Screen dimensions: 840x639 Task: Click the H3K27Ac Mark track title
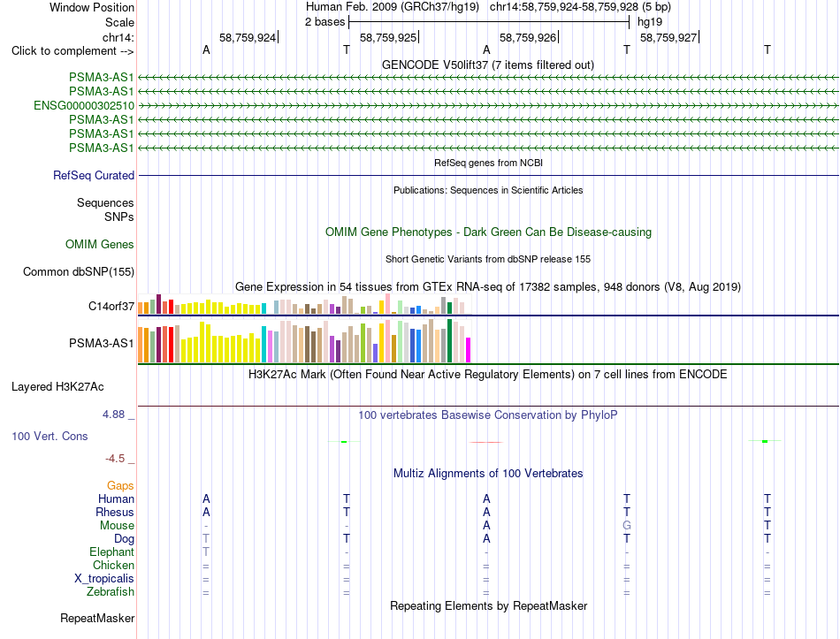coord(488,374)
